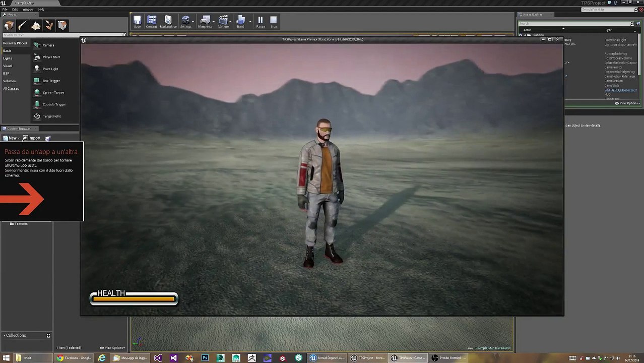This screenshot has height=363, width=644.
Task: Open Windows Start button on taskbar
Action: (7, 358)
